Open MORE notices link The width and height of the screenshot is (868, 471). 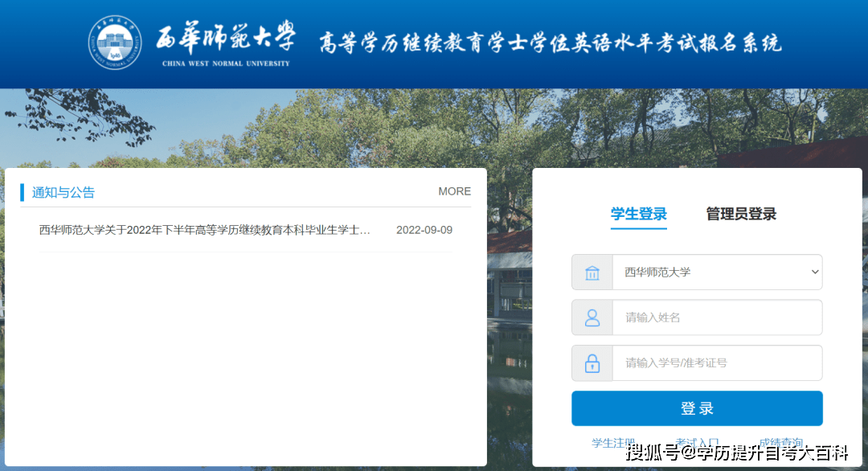click(454, 191)
